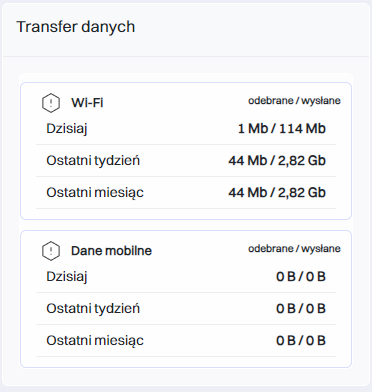Screen dimensions: 372x392
Task: Click Dane mobilne Dzisiaj 0 B / 0 B value
Action: coord(301,277)
